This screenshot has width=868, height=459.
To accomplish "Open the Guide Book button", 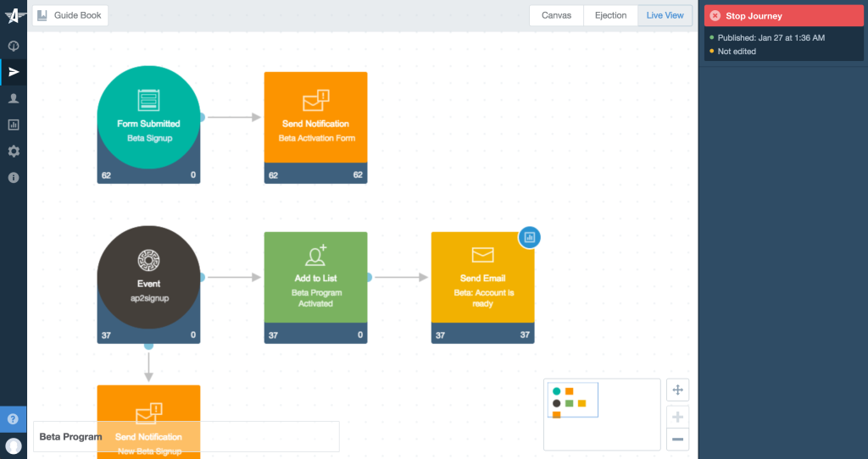I will (70, 15).
